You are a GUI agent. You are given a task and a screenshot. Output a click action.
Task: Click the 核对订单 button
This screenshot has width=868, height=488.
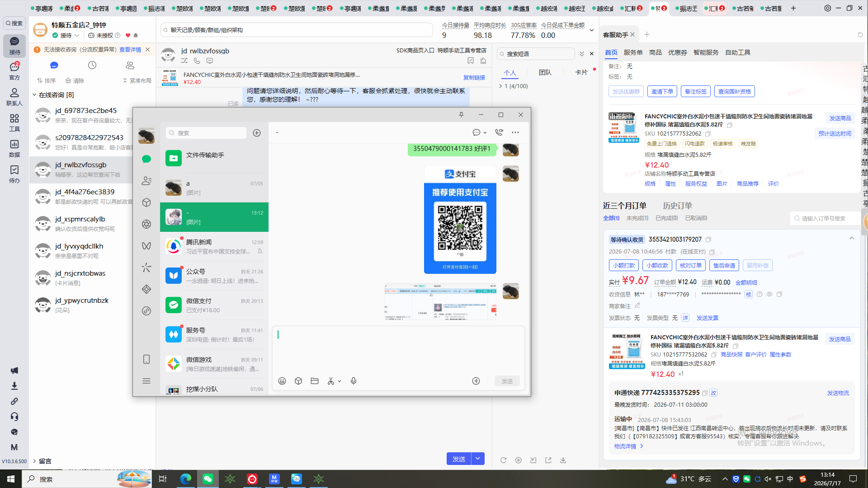click(690, 265)
